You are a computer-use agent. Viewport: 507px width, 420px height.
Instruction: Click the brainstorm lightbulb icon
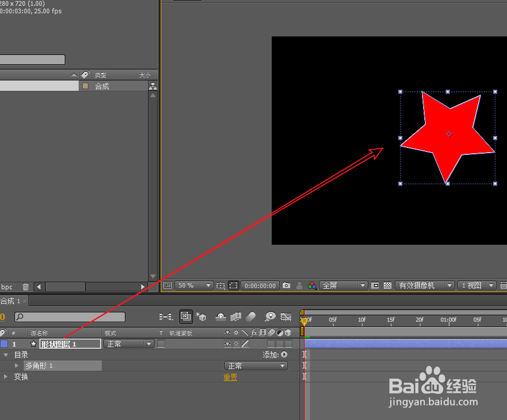coord(270,316)
